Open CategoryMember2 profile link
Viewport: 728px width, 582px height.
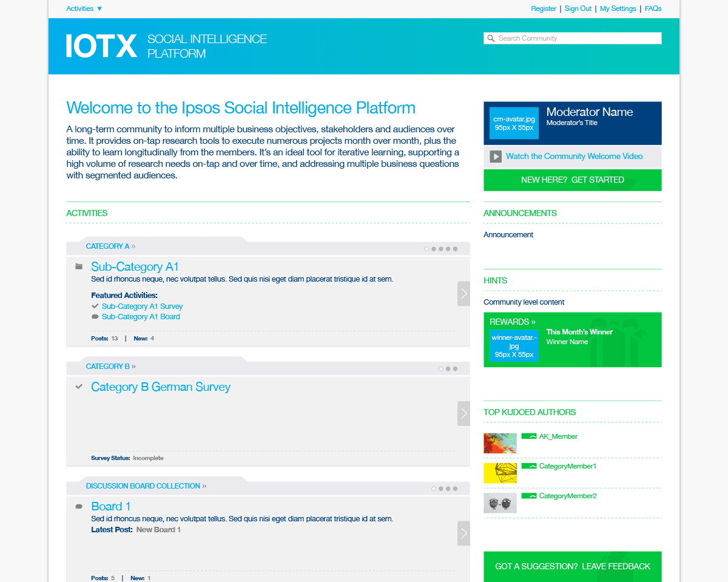pos(568,496)
